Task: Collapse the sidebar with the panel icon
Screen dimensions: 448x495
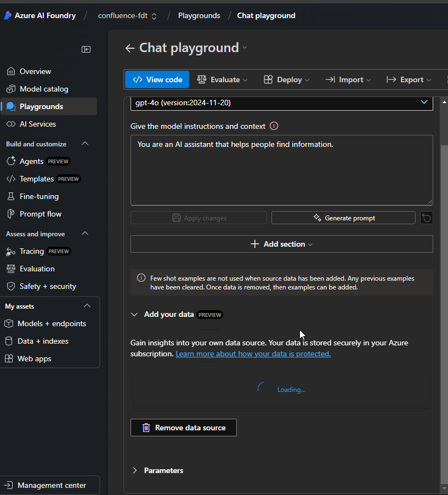Action: (x=86, y=49)
